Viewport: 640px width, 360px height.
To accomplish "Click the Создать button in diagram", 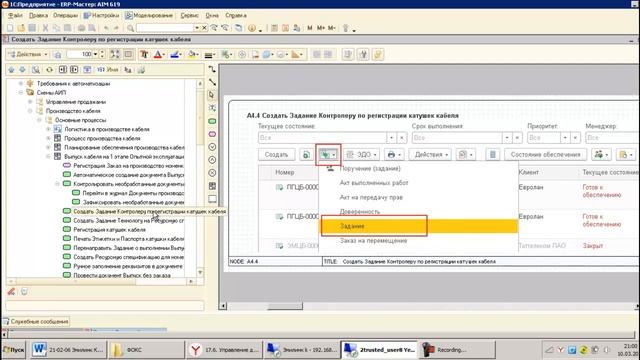I will 276,155.
